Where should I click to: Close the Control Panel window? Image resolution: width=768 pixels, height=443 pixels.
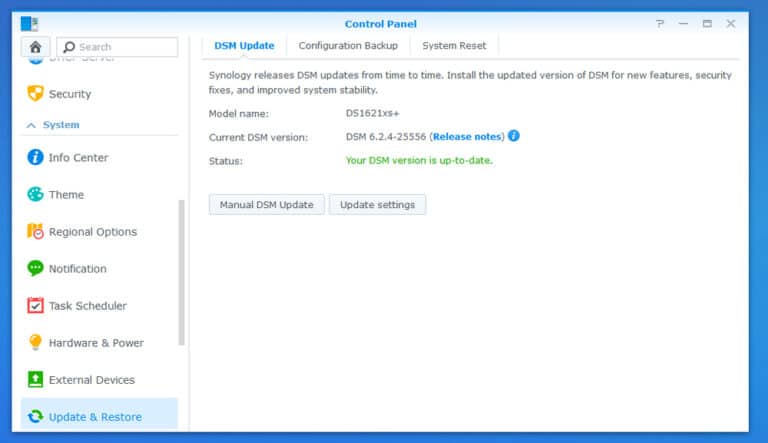click(x=731, y=24)
